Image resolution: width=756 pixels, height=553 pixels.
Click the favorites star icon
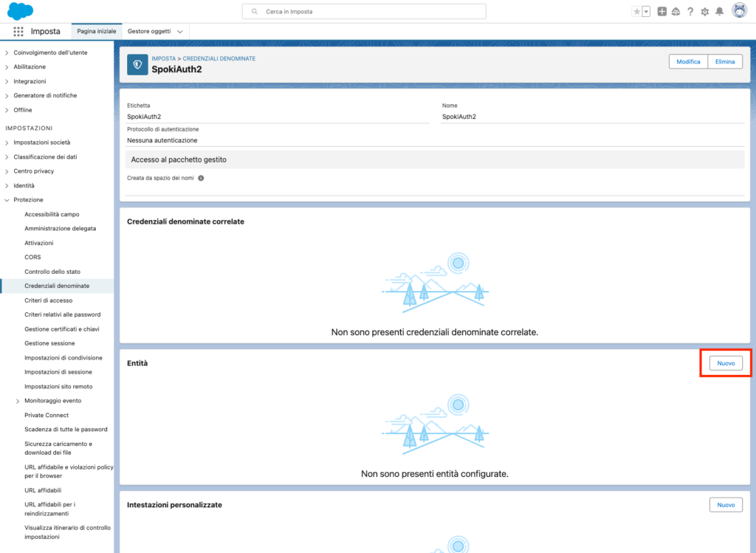(x=637, y=12)
